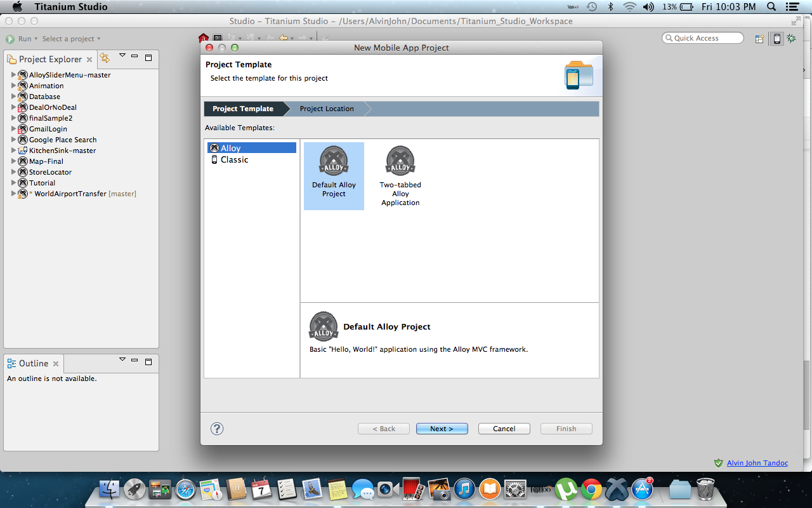This screenshot has width=812, height=508.
Task: Open the Alvin John Tandoc account link
Action: (x=757, y=463)
